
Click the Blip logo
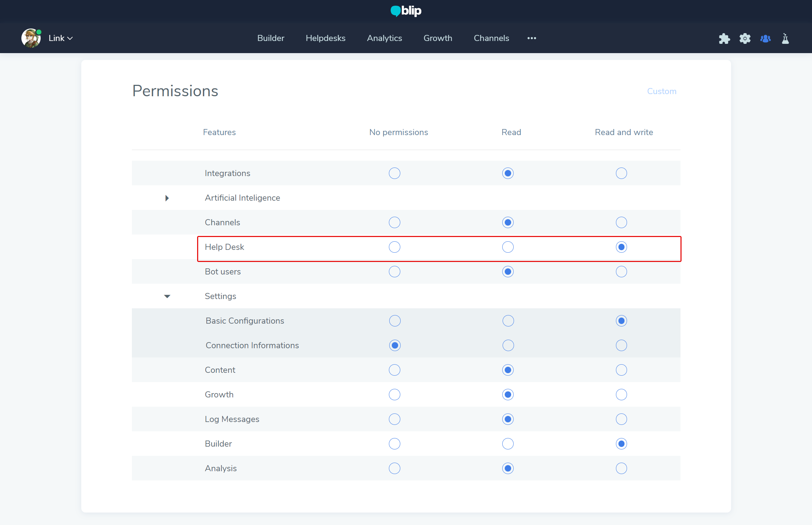[x=406, y=11]
